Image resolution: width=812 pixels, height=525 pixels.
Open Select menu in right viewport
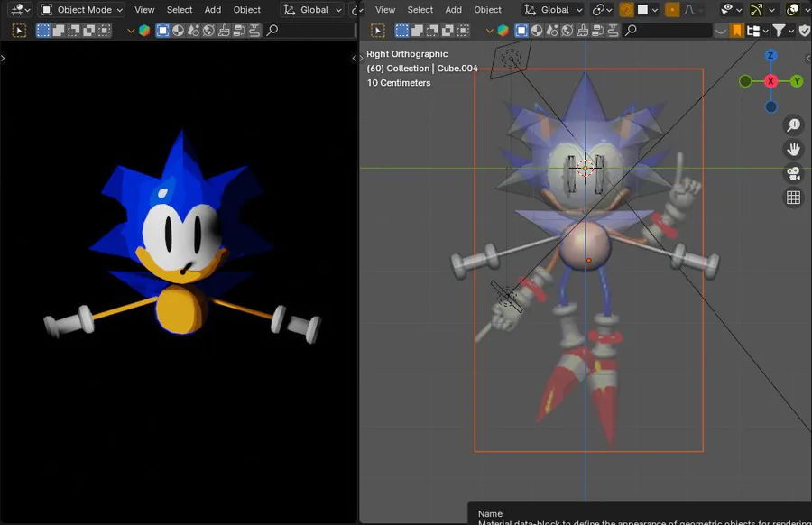(420, 9)
